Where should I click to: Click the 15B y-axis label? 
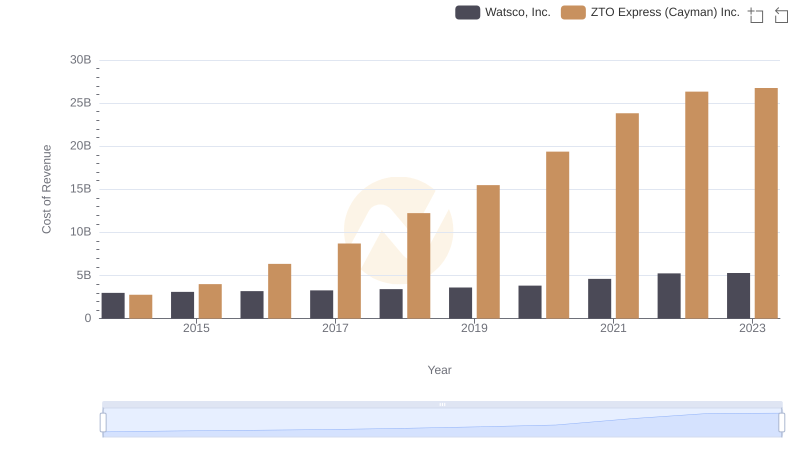click(x=81, y=189)
